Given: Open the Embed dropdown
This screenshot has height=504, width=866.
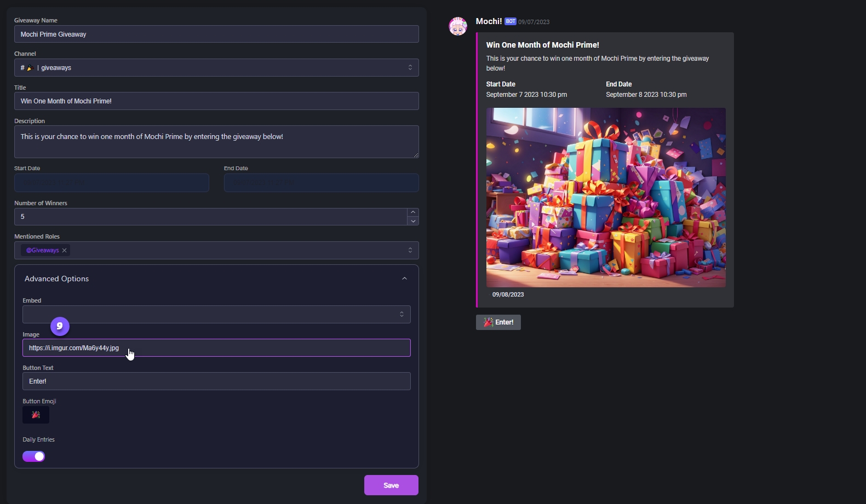Looking at the screenshot, I should pos(216,314).
